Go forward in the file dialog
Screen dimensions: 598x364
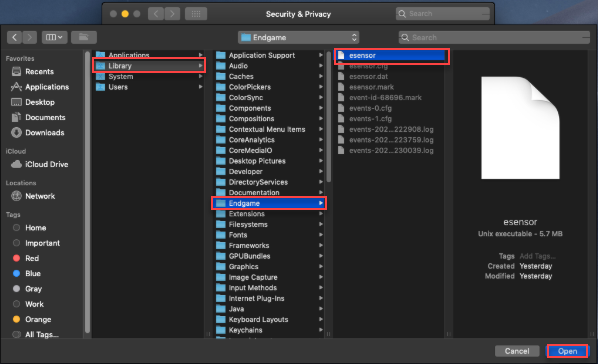click(x=30, y=37)
